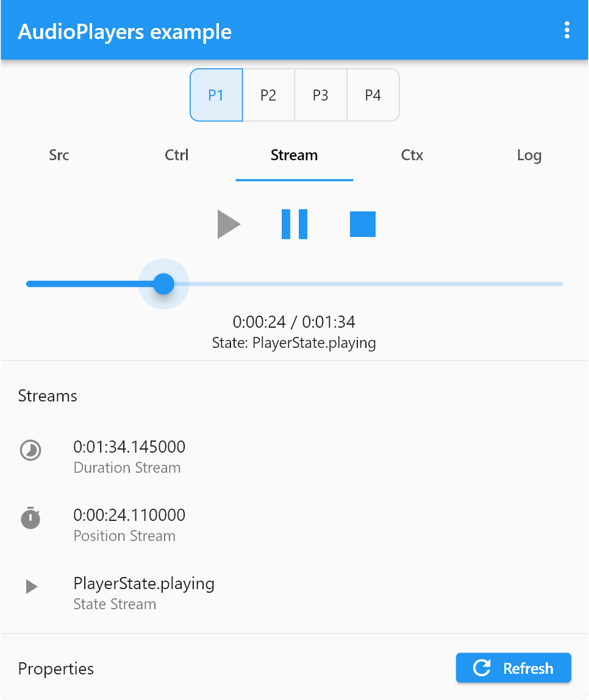Click the playback position slider thumb
The image size is (589, 700).
[163, 283]
